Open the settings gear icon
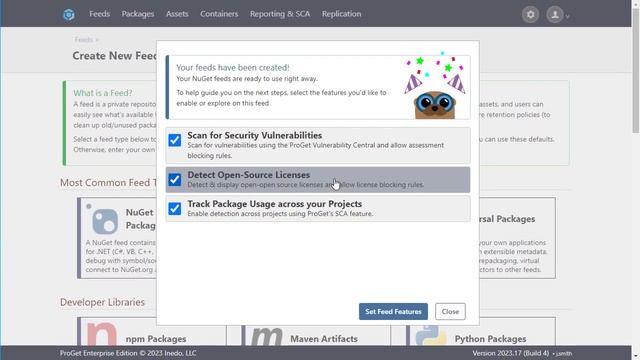Image resolution: width=640 pixels, height=360 pixels. coord(530,14)
